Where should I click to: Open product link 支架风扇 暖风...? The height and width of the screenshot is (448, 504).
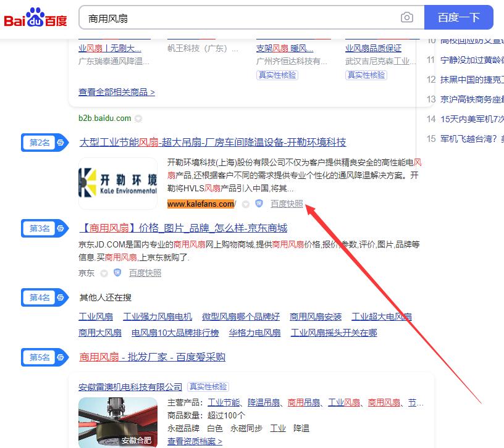[285, 49]
